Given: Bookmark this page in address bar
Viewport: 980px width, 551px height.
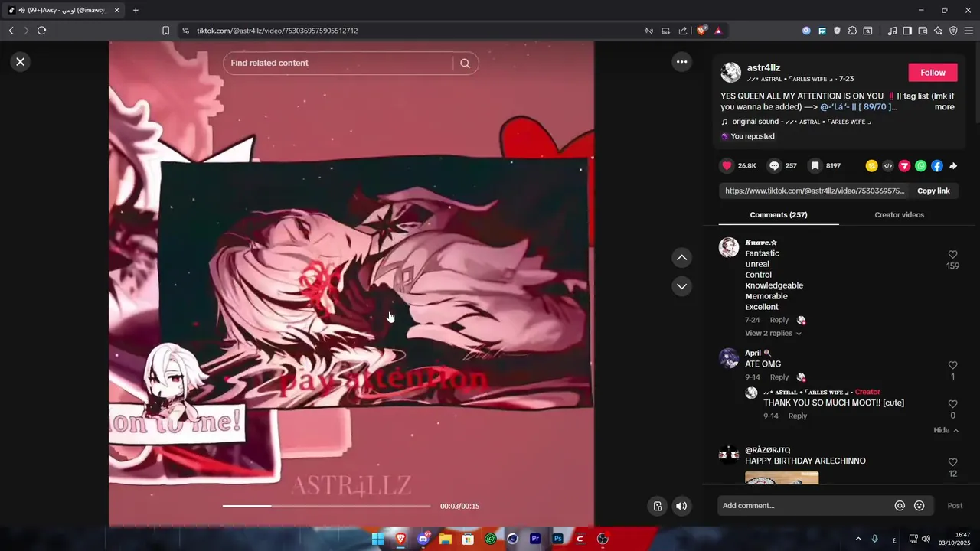Looking at the screenshot, I should pyautogui.click(x=165, y=31).
